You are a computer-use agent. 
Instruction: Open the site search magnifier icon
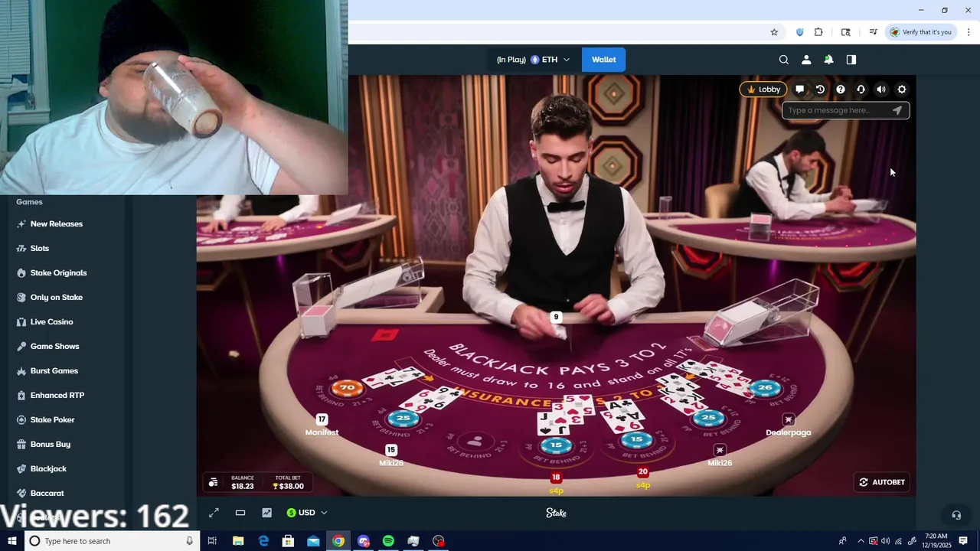(x=783, y=60)
